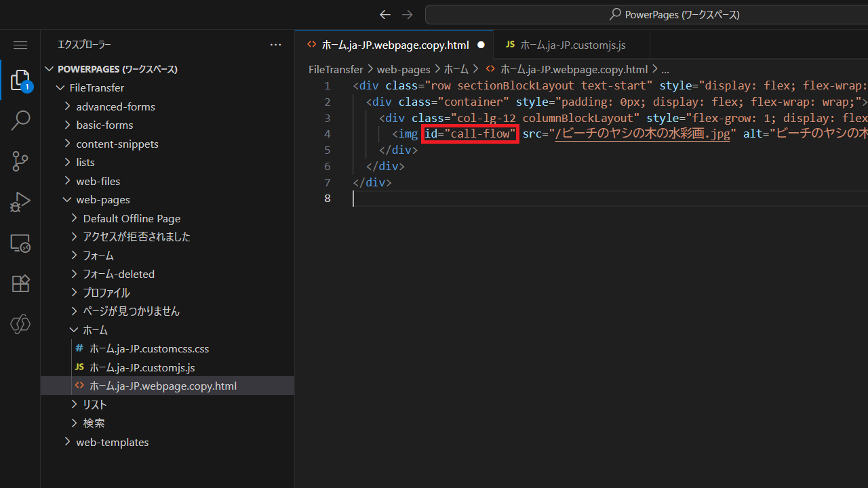Open the Source Control view
868x488 pixels.
point(20,161)
